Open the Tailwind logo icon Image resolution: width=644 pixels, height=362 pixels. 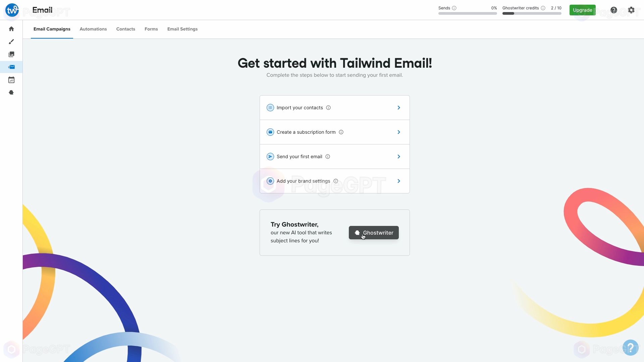[x=11, y=10]
